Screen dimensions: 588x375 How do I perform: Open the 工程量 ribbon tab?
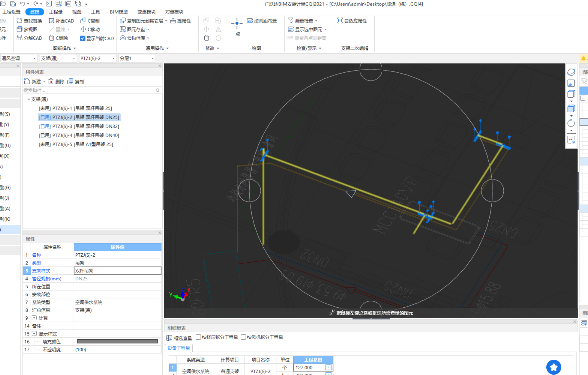[56, 12]
